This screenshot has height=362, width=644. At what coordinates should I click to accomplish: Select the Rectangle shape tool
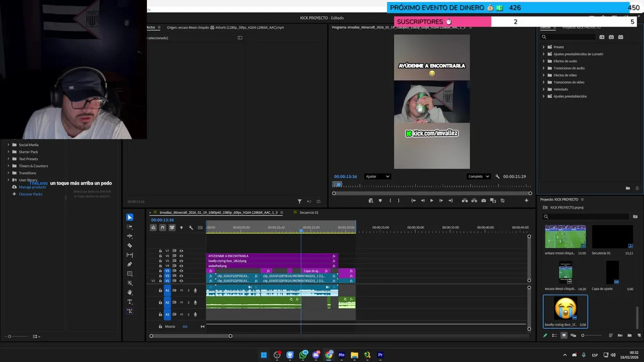coord(130,274)
